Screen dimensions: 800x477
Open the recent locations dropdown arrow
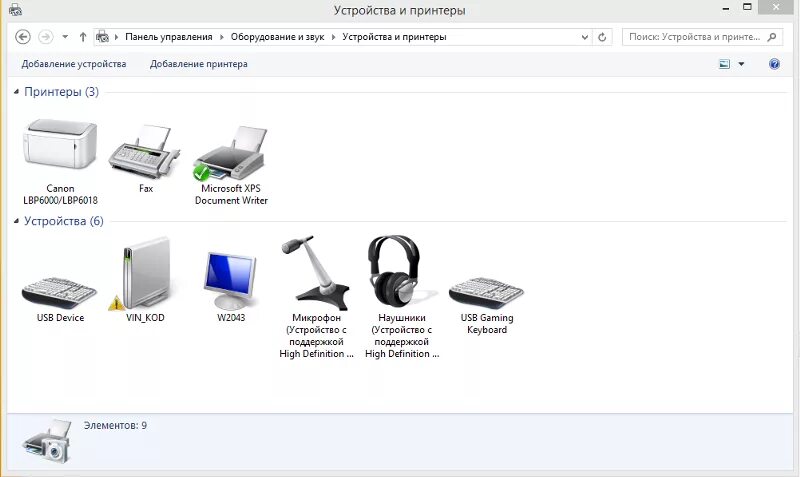(65, 37)
